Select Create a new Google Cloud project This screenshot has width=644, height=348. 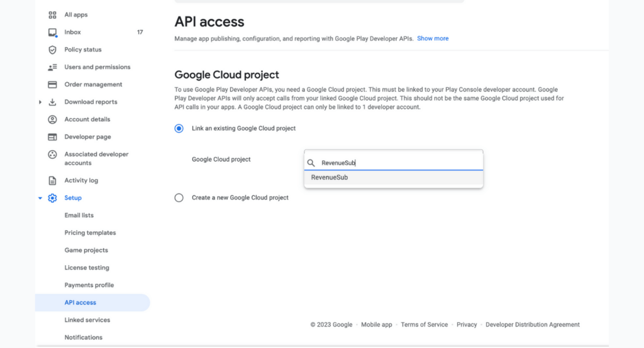(x=179, y=198)
